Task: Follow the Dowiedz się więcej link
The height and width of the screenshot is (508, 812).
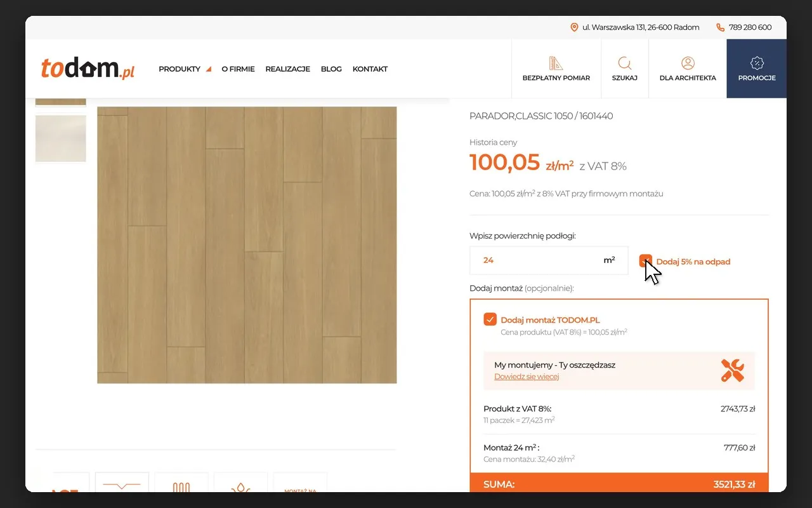Action: pyautogui.click(x=527, y=377)
